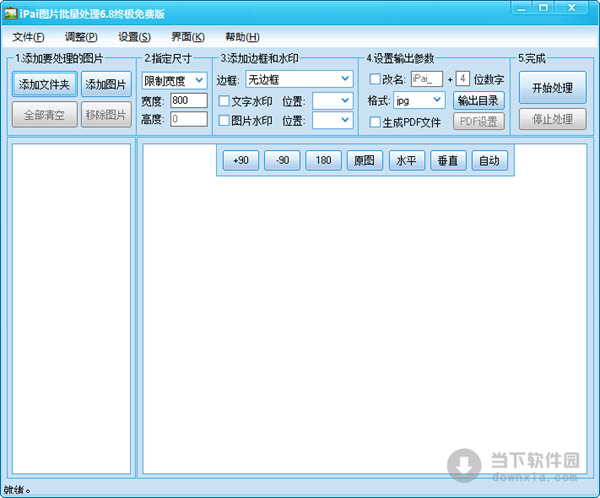
Task: Expand the 边框 无边框 border dropdown
Action: tap(298, 79)
